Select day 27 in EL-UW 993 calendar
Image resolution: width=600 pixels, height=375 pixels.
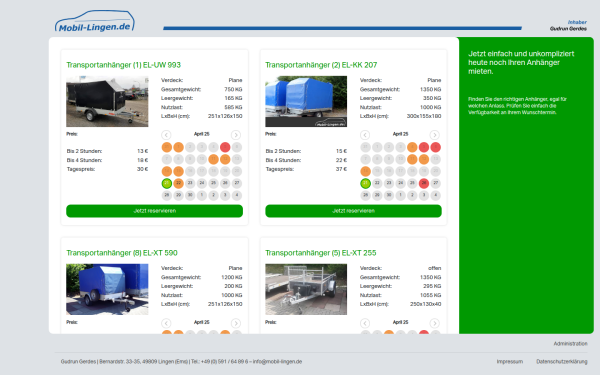237,183
